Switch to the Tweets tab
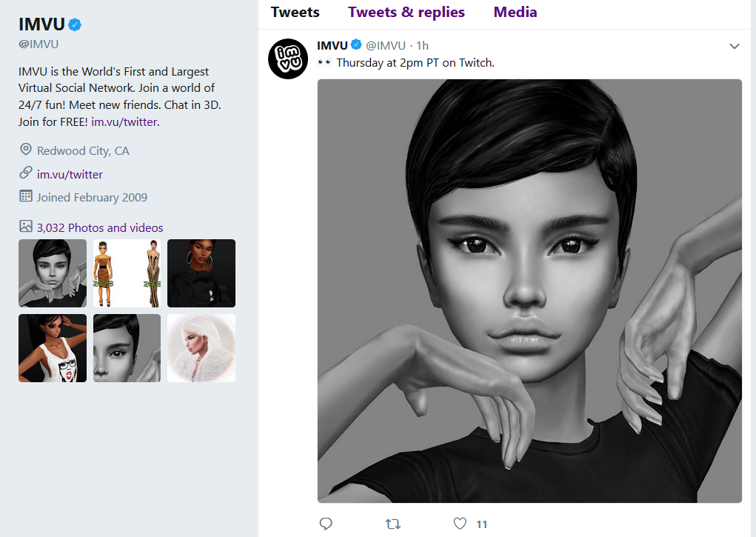The width and height of the screenshot is (756, 537). pos(295,12)
